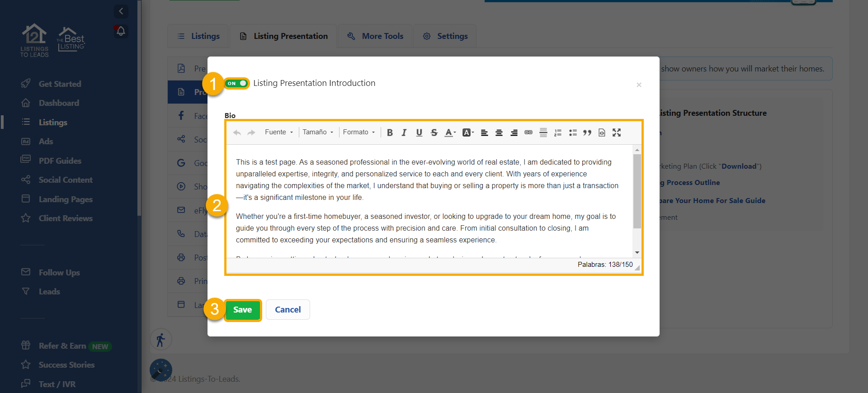Viewport: 868px width, 393px height.
Task: Open Success Stories in sidebar
Action: coord(58,365)
